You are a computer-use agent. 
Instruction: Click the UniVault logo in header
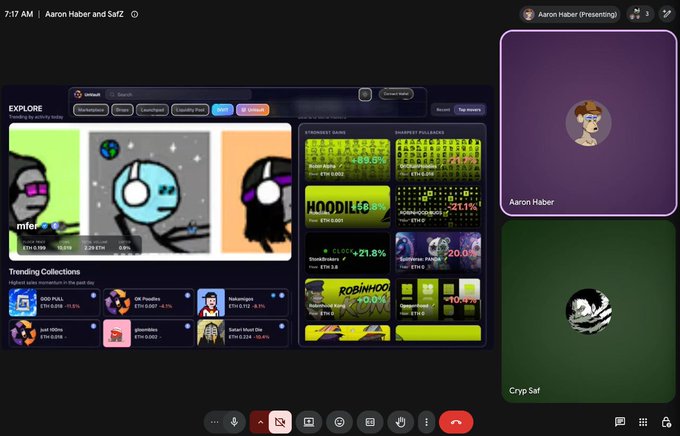(88, 94)
